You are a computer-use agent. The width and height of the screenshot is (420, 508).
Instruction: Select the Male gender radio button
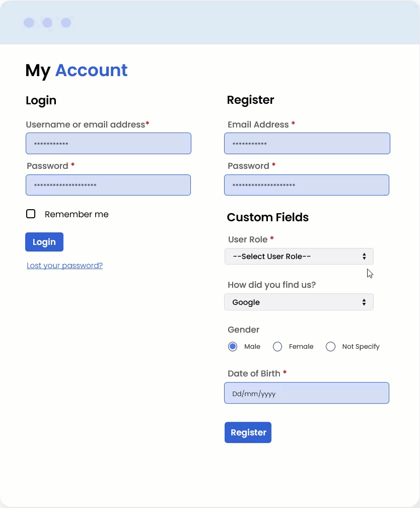(233, 347)
